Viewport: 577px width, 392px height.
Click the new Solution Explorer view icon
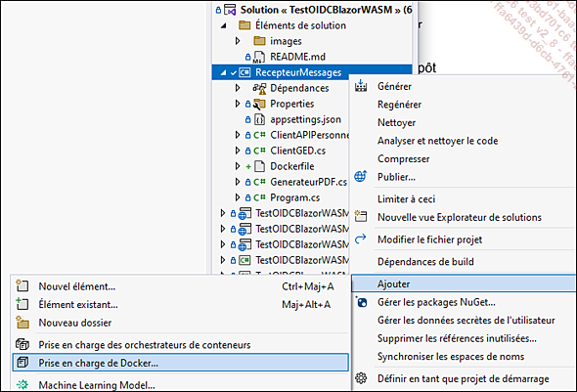[361, 217]
